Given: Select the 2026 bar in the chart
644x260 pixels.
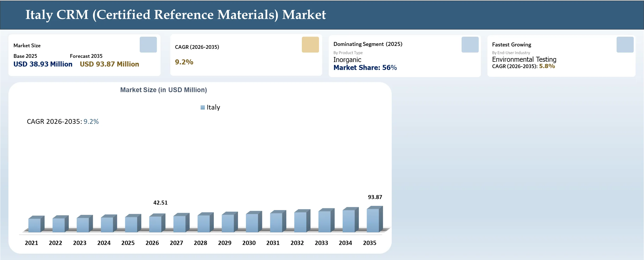Looking at the screenshot, I should tap(157, 223).
